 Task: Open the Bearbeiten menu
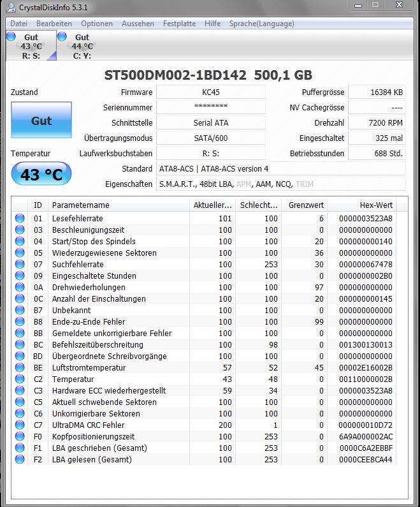pos(54,24)
